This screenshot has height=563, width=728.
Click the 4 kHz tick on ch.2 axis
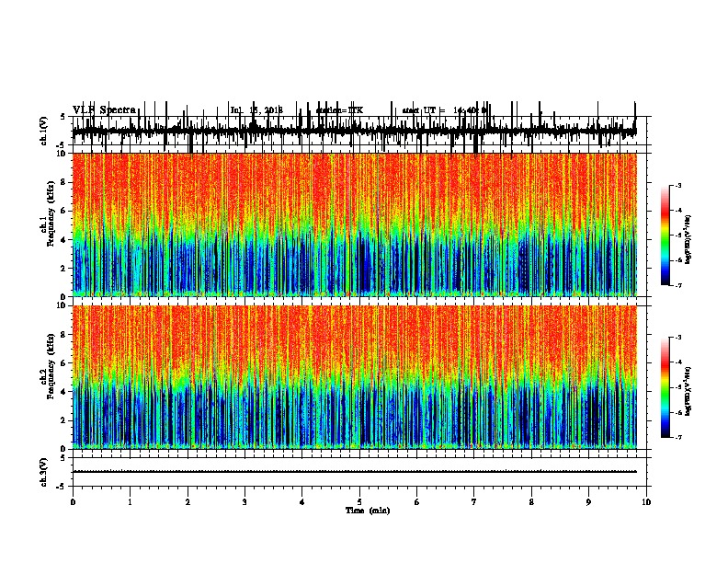point(64,392)
